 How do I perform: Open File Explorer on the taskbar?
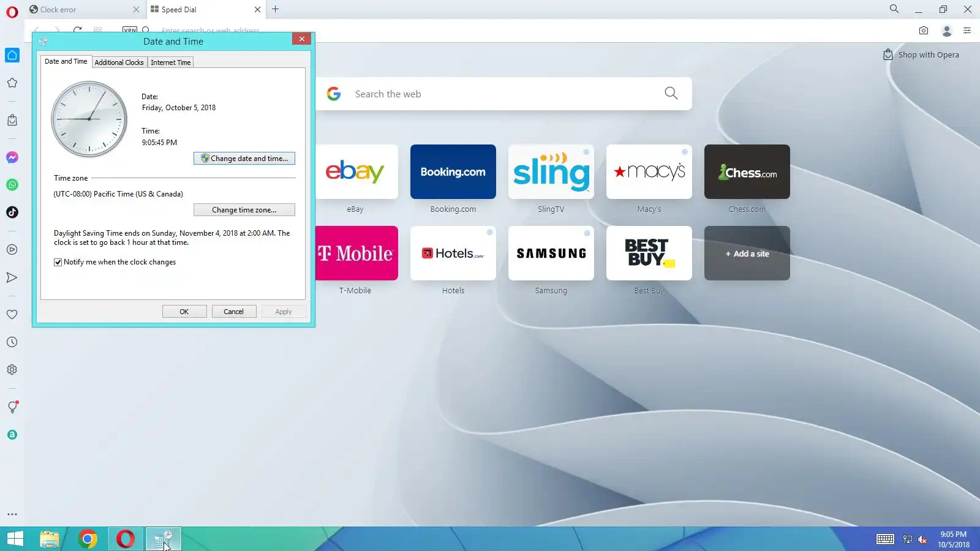(50, 539)
